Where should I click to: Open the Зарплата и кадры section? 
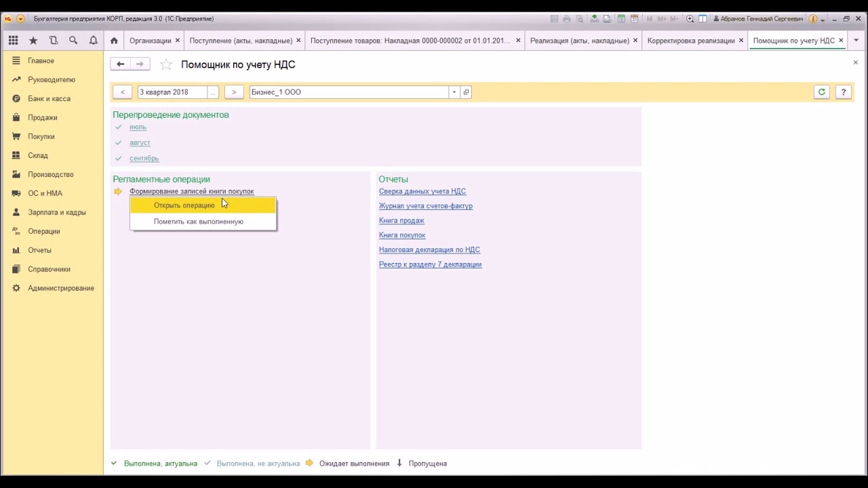(x=53, y=213)
